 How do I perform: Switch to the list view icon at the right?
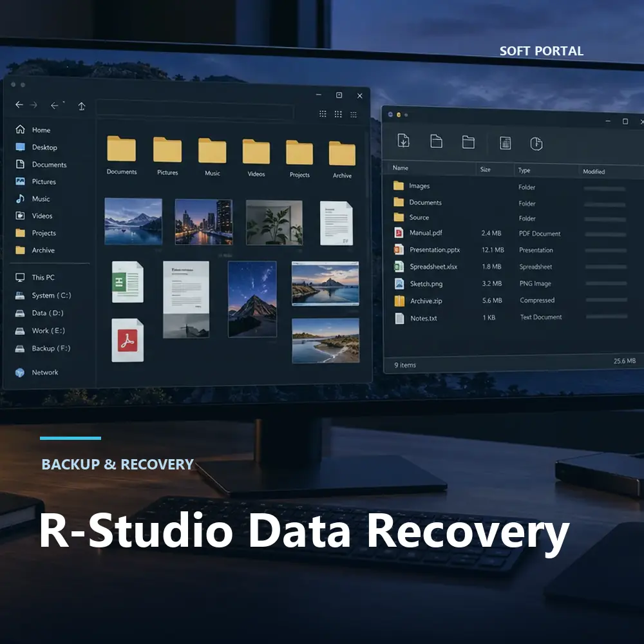(354, 115)
